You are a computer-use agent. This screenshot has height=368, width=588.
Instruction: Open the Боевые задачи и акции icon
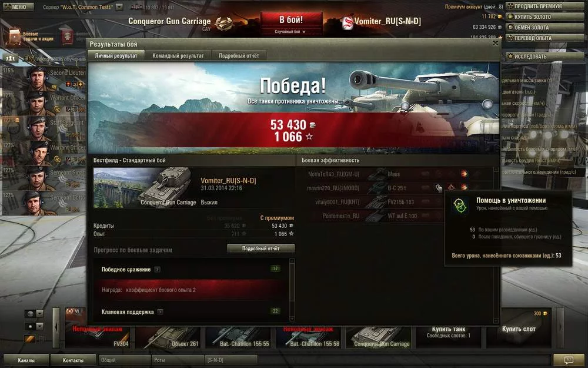click(15, 37)
